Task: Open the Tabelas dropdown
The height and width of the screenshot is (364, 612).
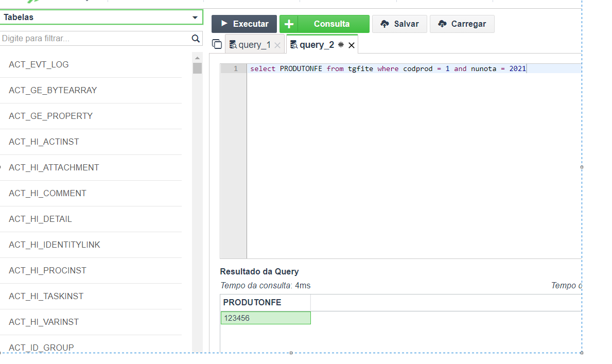Action: [101, 18]
